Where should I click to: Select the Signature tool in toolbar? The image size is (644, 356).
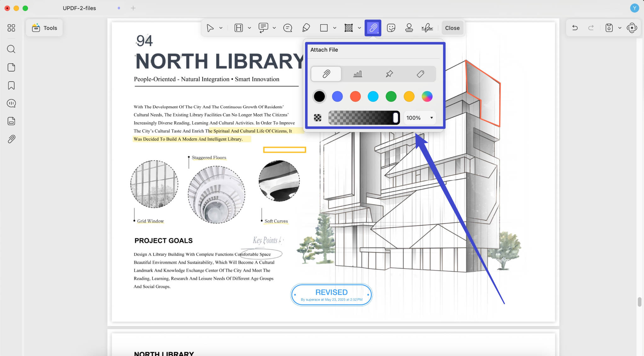(x=427, y=28)
